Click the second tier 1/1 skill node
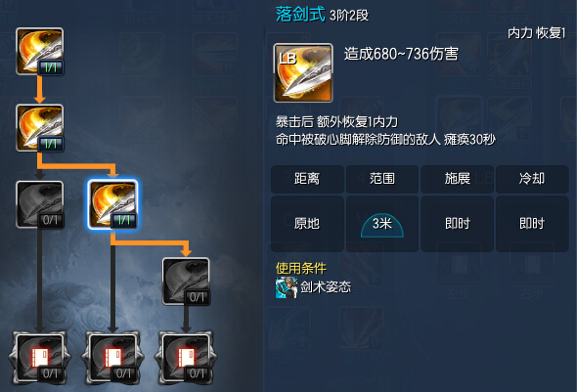 pos(40,128)
